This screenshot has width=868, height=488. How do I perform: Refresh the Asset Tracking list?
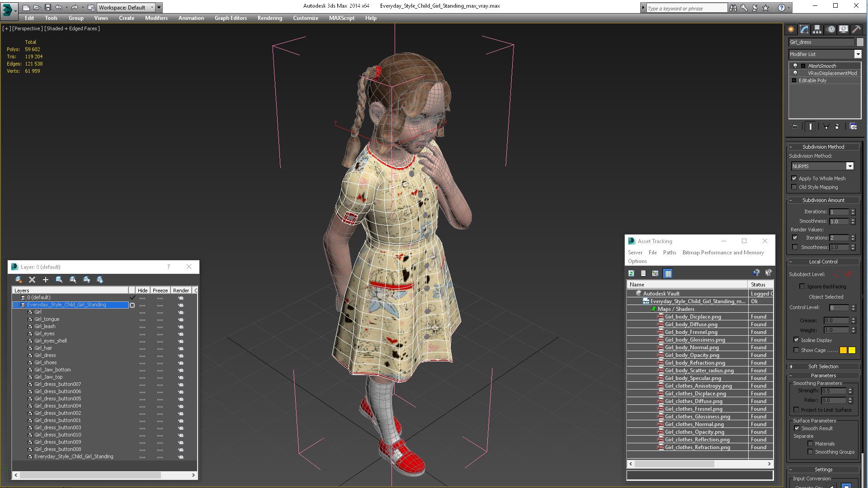pyautogui.click(x=631, y=273)
